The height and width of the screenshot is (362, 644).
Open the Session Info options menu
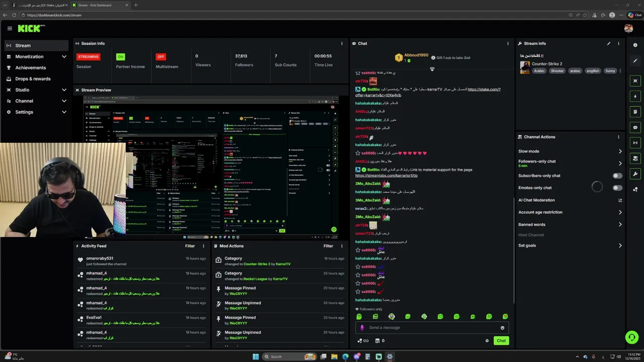342,43
